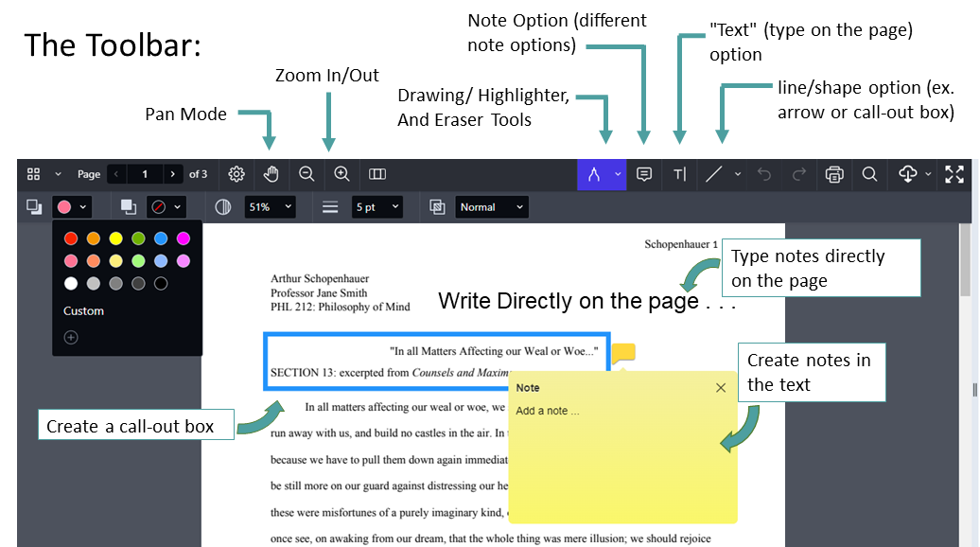Click the page number input field
The width and height of the screenshot is (980, 547).
pos(145,174)
